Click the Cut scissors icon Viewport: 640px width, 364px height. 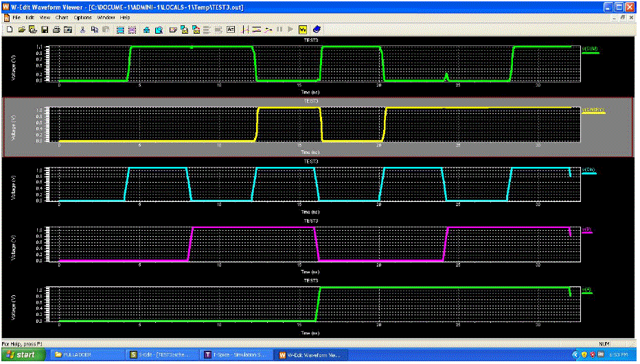[82, 30]
